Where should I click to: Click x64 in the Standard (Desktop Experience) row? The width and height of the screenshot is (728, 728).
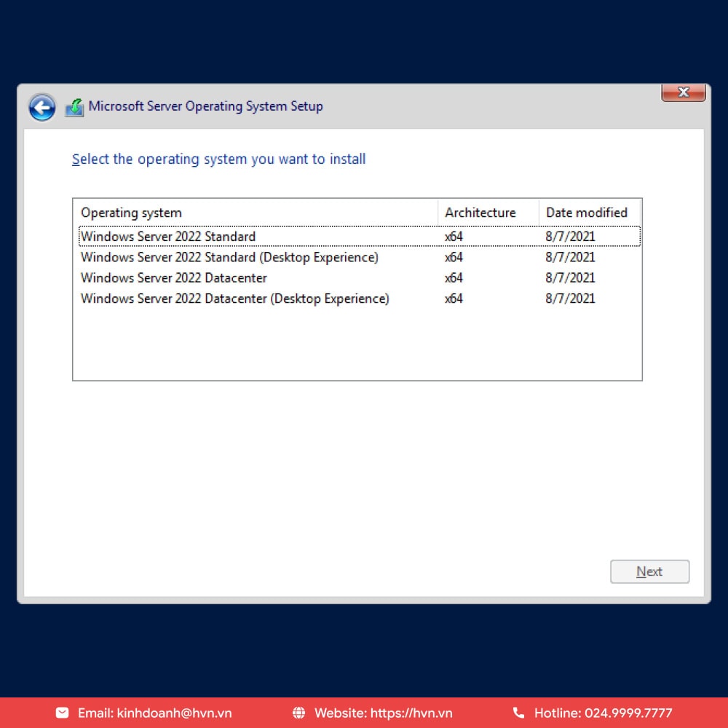[x=454, y=257]
